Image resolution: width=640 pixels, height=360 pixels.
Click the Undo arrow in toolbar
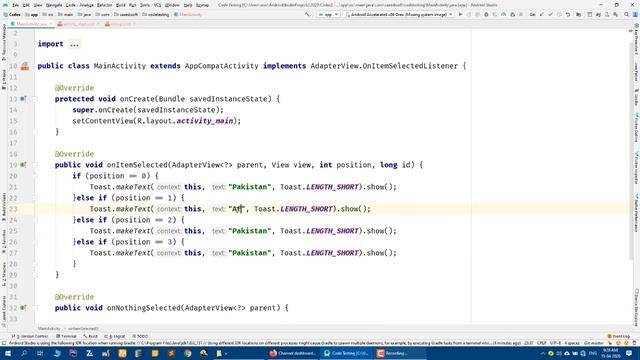(568, 14)
